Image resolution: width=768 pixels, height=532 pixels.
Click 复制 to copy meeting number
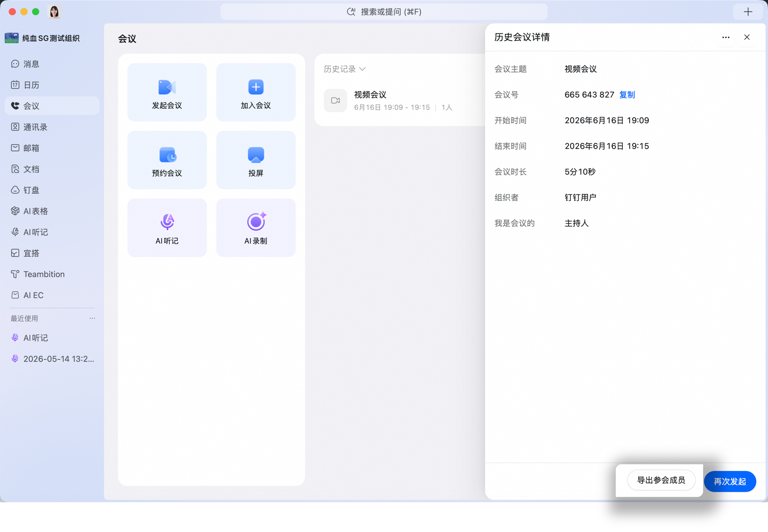point(627,95)
